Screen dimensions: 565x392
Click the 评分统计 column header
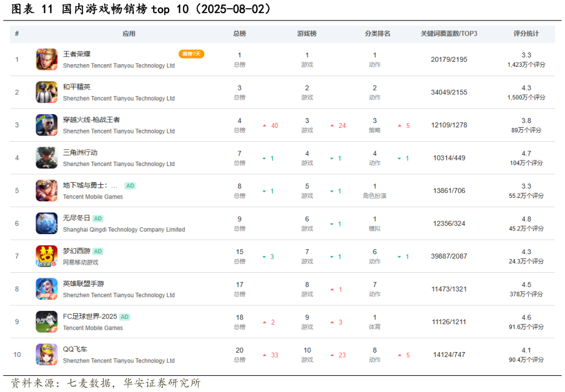[526, 34]
